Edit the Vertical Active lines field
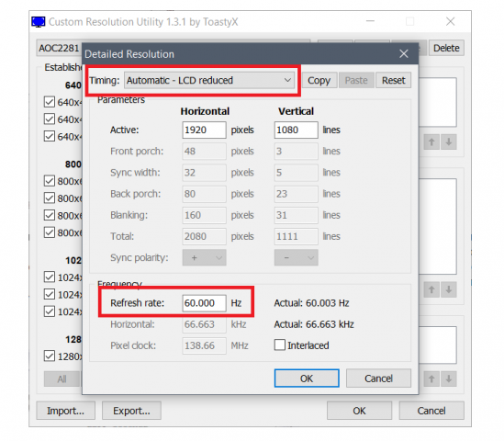The width and height of the screenshot is (504, 441). tap(296, 130)
